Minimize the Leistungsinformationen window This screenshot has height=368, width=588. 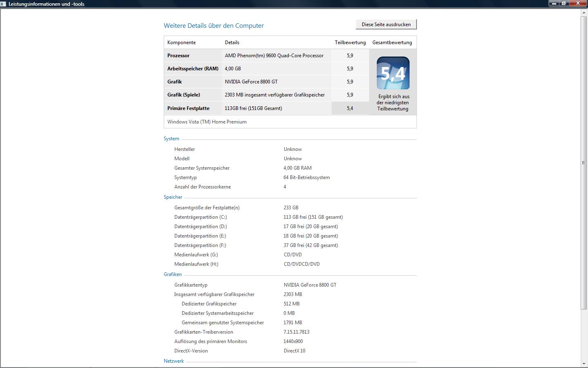coord(554,3)
